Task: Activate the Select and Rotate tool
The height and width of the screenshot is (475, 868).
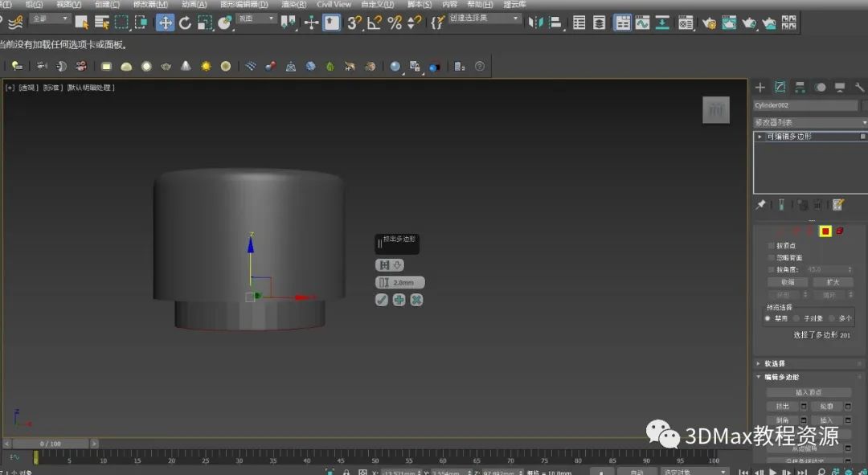Action: point(185,23)
